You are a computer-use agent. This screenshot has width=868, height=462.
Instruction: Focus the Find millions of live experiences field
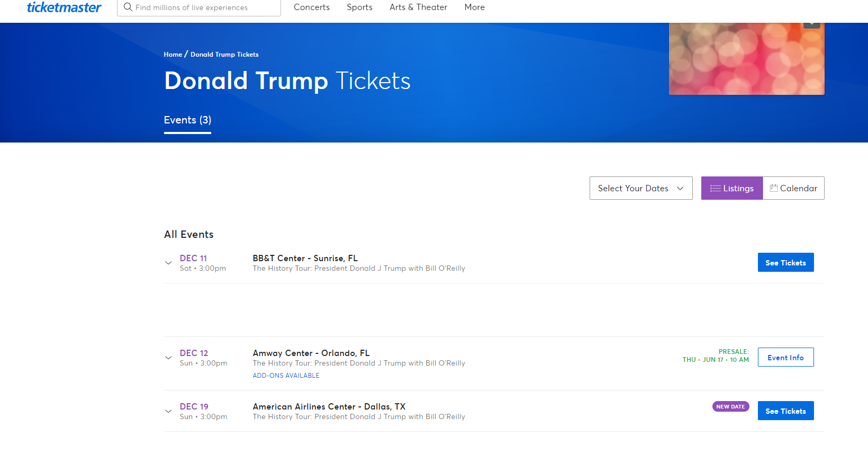click(199, 7)
